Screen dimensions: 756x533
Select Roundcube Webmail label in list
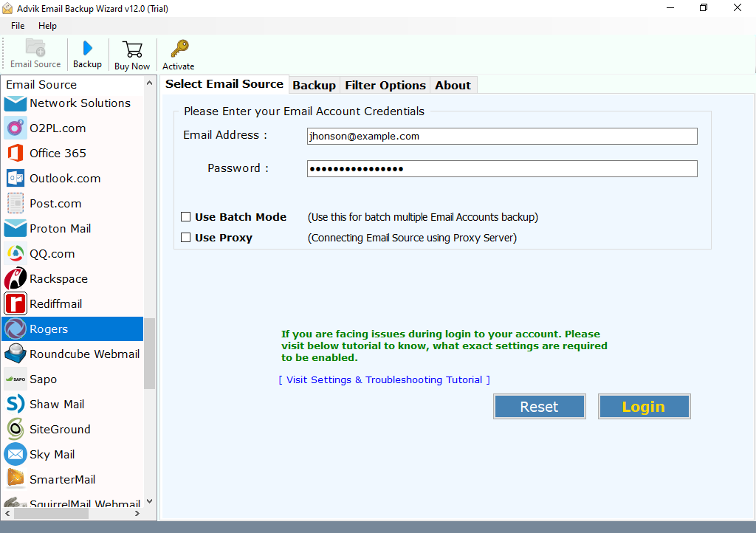(85, 354)
